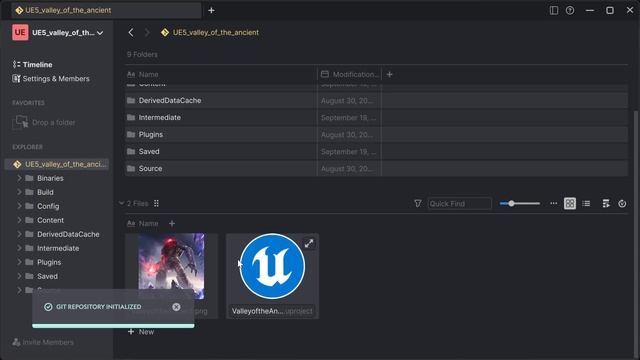Image resolution: width=640 pixels, height=360 pixels.
Task: Open the Intermediate folder row
Action: (376, 118)
